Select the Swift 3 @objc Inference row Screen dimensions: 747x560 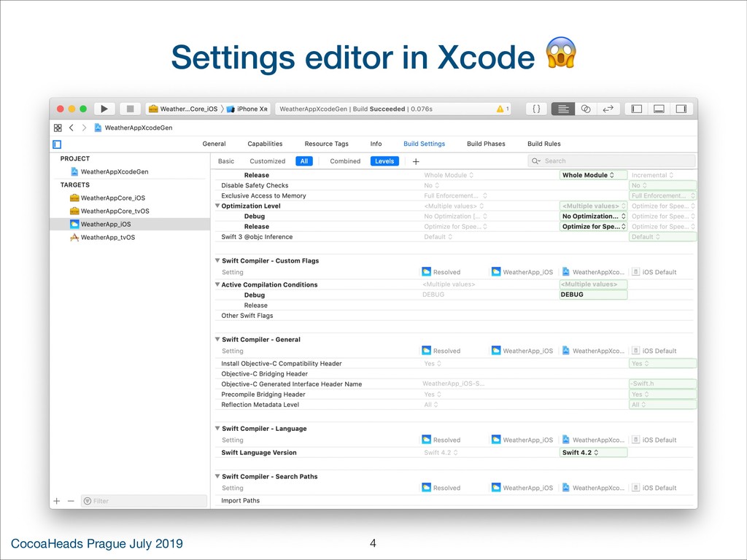click(x=454, y=237)
